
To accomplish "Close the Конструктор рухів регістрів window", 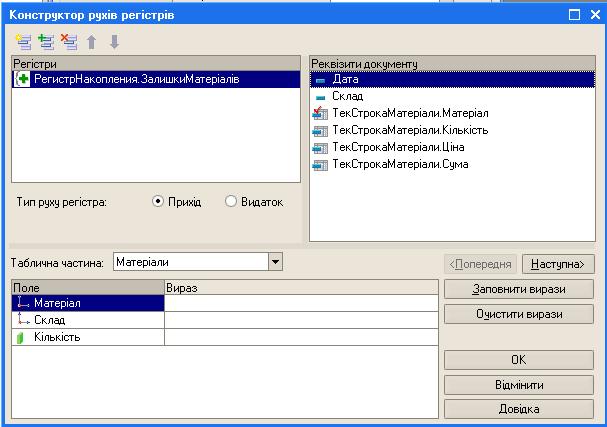I will pyautogui.click(x=595, y=15).
